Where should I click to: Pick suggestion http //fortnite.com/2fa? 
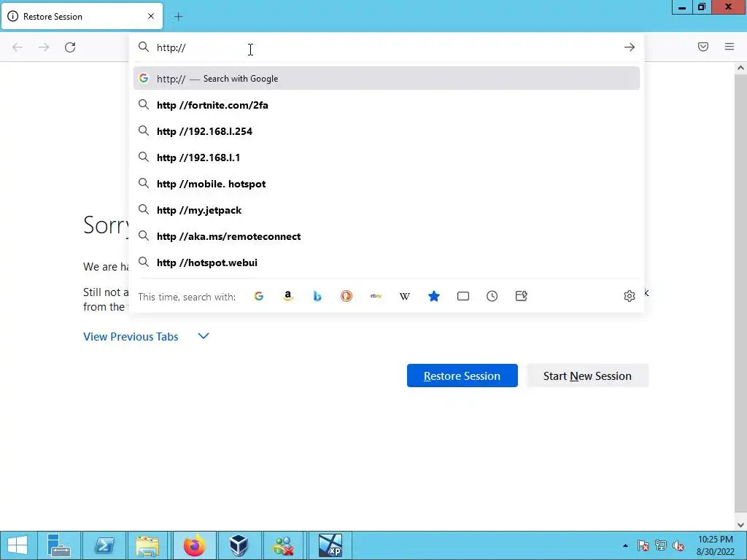[x=387, y=105]
